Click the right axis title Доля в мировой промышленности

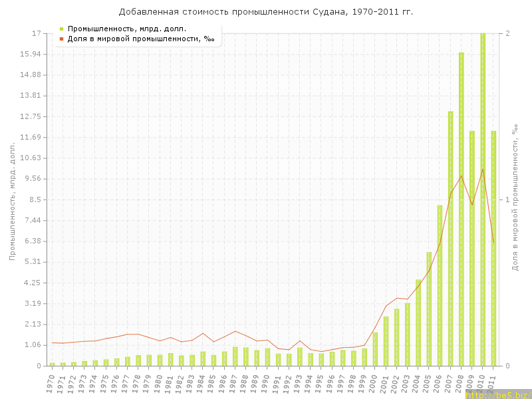[515, 199]
